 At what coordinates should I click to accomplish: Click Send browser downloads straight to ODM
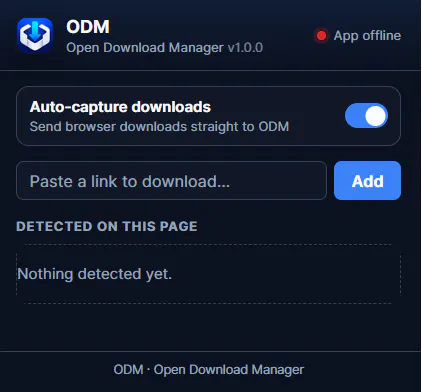pos(159,127)
